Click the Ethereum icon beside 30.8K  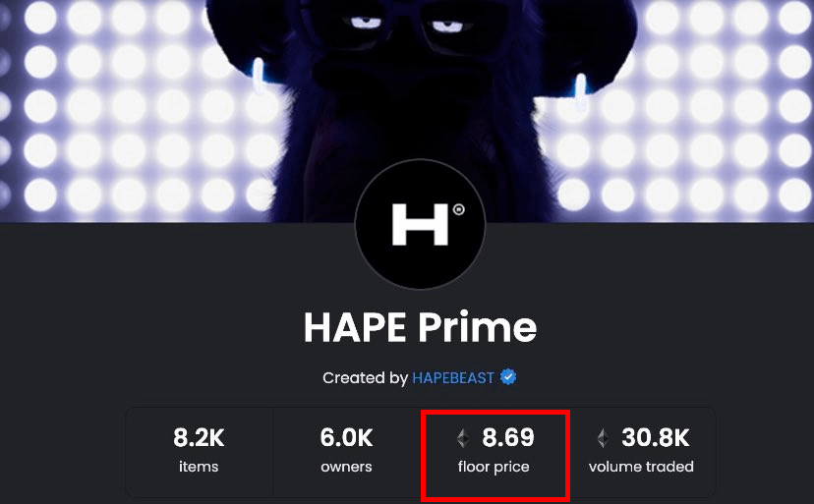603,437
